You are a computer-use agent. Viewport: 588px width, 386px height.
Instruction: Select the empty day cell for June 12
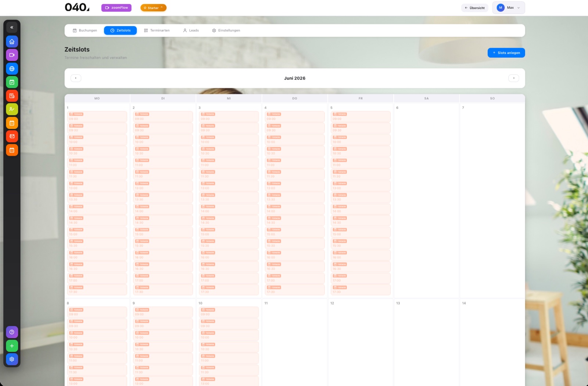click(361, 343)
